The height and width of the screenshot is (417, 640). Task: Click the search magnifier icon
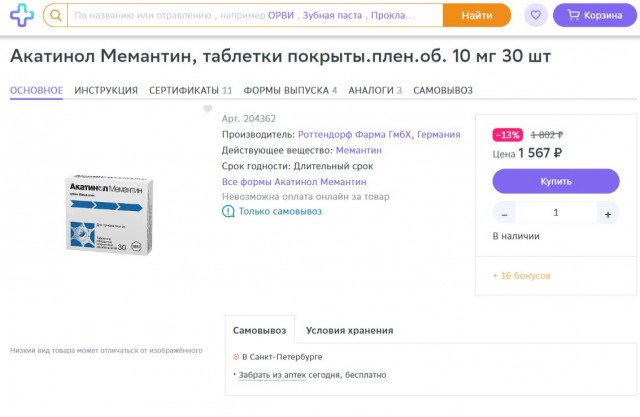(58, 16)
